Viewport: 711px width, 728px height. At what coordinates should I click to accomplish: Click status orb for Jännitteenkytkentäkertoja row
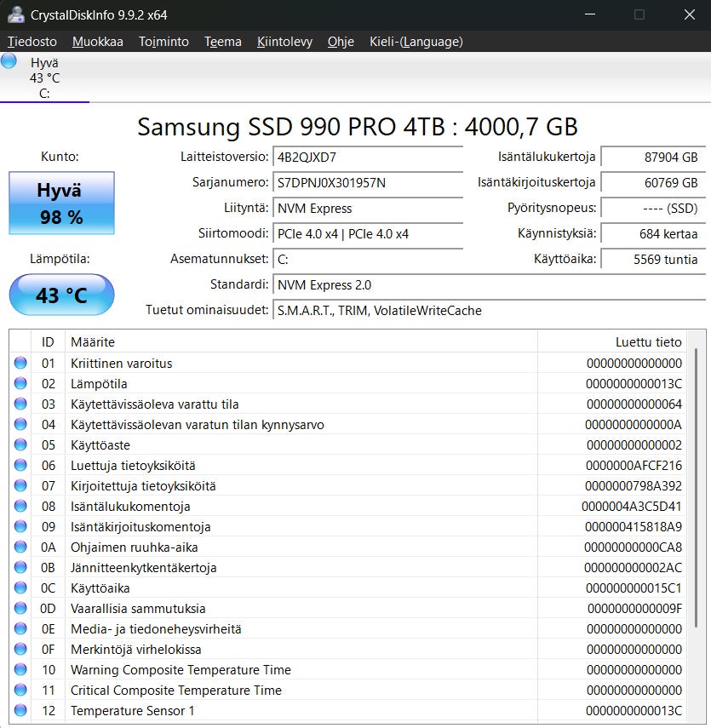[x=20, y=567]
